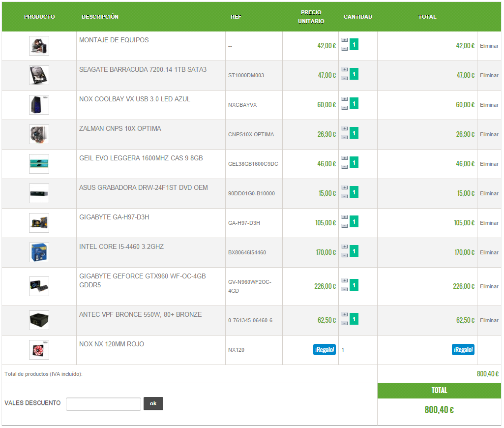Open NOX NX 120MM red fan thumbnail
The height and width of the screenshot is (428, 504).
pyautogui.click(x=39, y=350)
